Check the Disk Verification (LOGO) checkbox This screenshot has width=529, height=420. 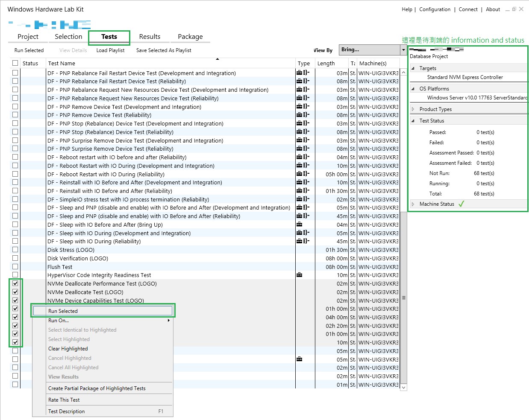coord(15,258)
